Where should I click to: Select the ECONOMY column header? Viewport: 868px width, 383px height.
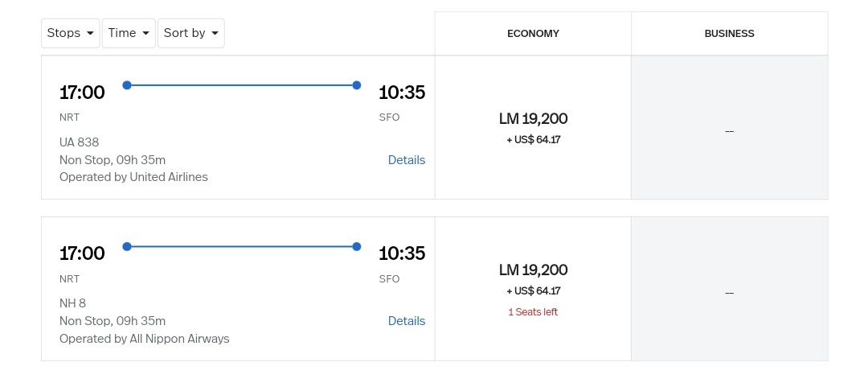533,34
